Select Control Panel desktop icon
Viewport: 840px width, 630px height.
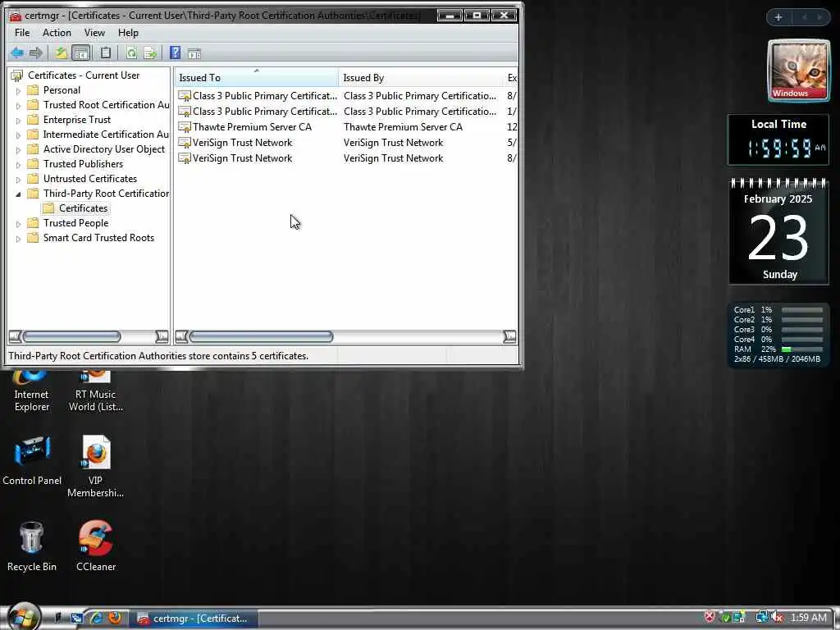pyautogui.click(x=32, y=461)
